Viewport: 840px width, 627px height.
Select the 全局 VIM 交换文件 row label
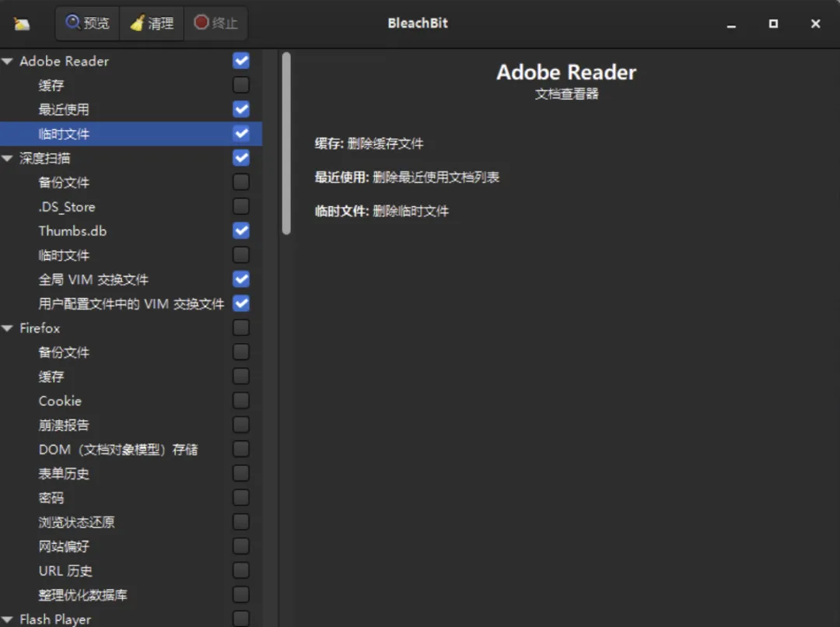point(93,279)
